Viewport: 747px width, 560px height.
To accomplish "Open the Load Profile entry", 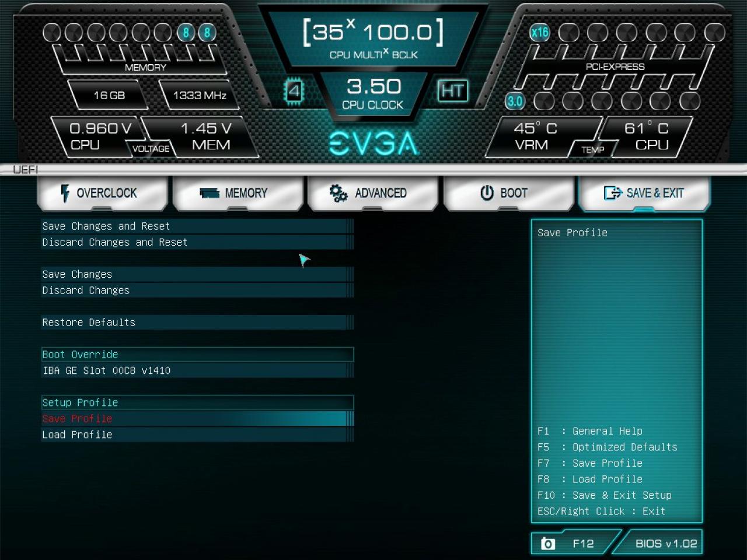I will tap(197, 435).
